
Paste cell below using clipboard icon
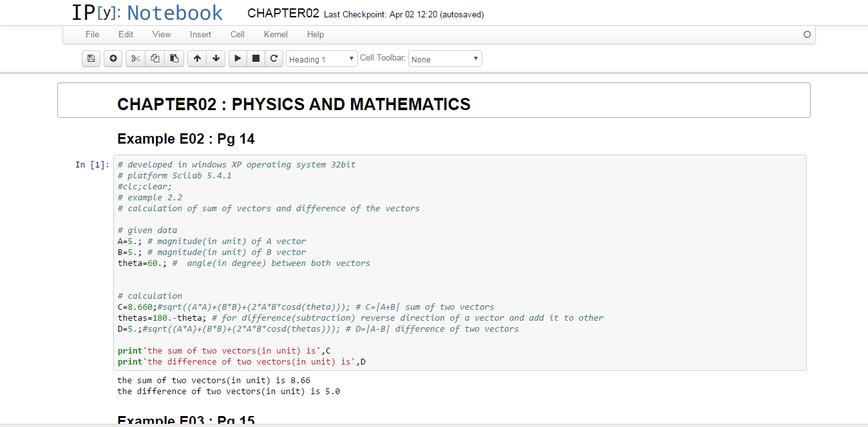(x=174, y=59)
